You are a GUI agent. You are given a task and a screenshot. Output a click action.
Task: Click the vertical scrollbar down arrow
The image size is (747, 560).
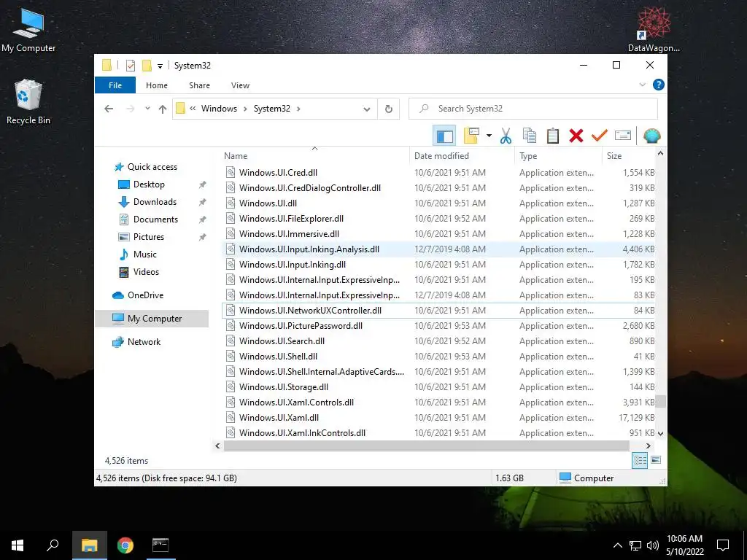(660, 433)
